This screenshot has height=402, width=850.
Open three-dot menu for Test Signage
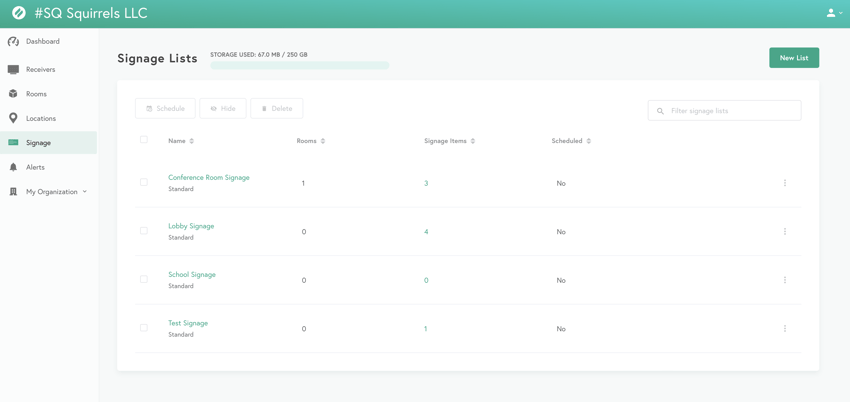tap(785, 329)
